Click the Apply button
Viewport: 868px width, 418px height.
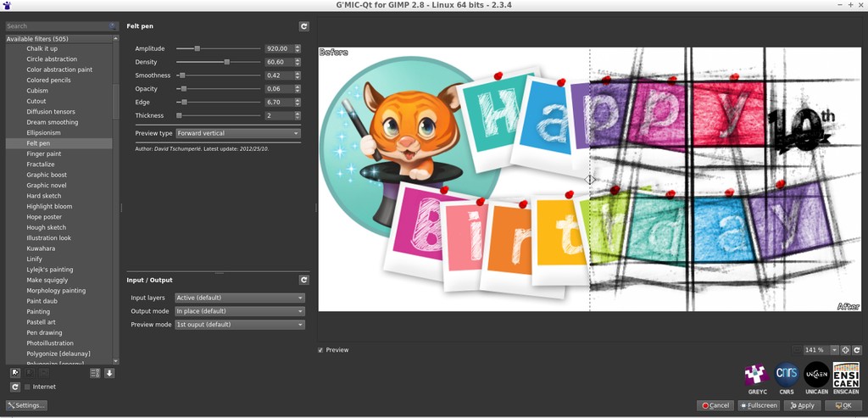tap(802, 406)
